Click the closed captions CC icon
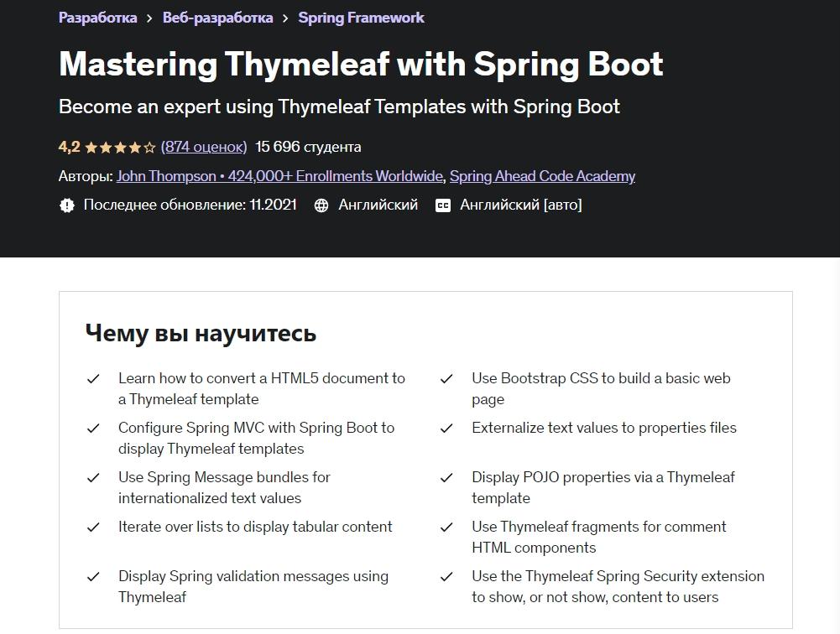This screenshot has height=634, width=840. [443, 205]
